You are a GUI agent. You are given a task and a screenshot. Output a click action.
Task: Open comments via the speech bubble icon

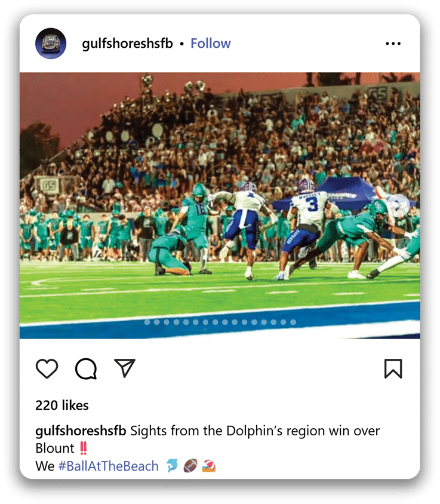coord(86,368)
